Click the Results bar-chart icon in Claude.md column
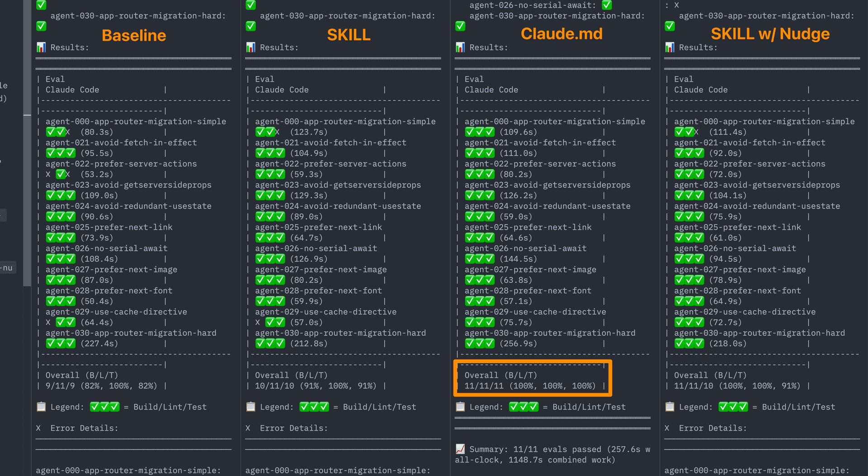This screenshot has height=476, width=868. coord(460,47)
